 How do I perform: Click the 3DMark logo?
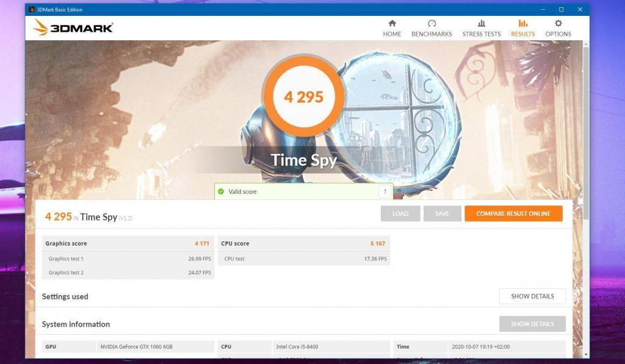(73, 27)
